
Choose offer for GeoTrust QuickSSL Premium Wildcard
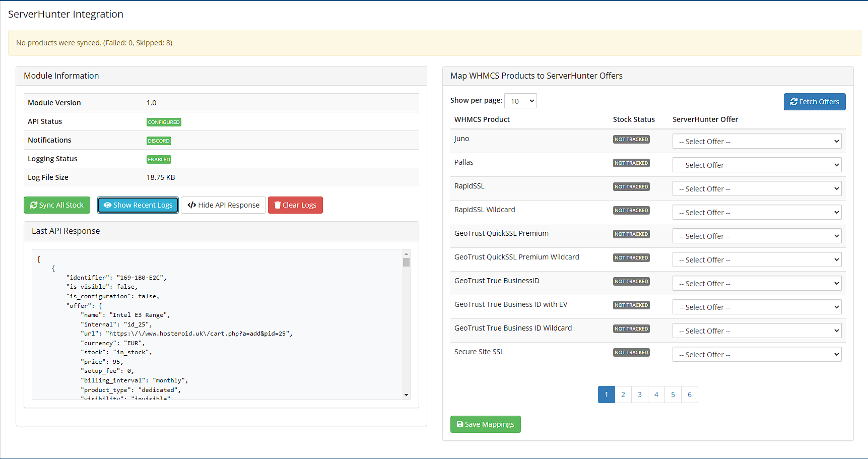pos(757,259)
